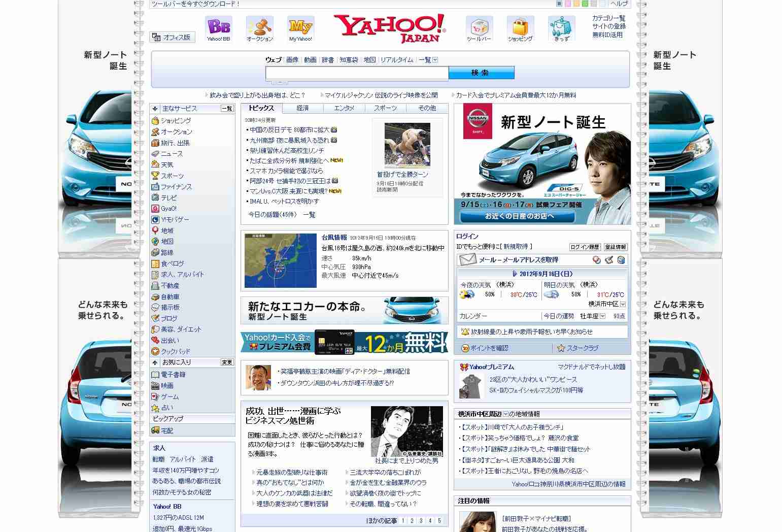Switch to the 経済 topics tab

click(x=302, y=108)
